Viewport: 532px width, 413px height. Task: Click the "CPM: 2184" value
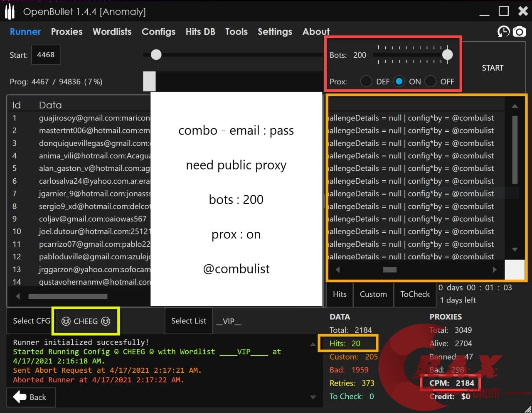click(452, 383)
